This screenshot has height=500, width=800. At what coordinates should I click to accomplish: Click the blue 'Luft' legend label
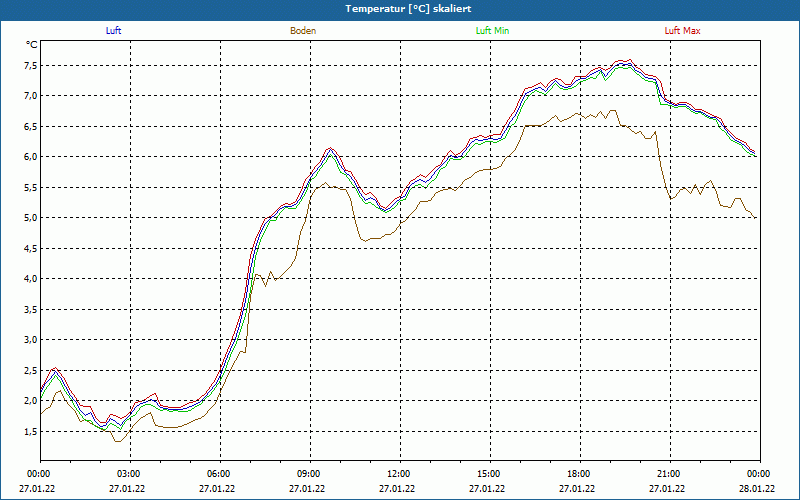coord(113,31)
